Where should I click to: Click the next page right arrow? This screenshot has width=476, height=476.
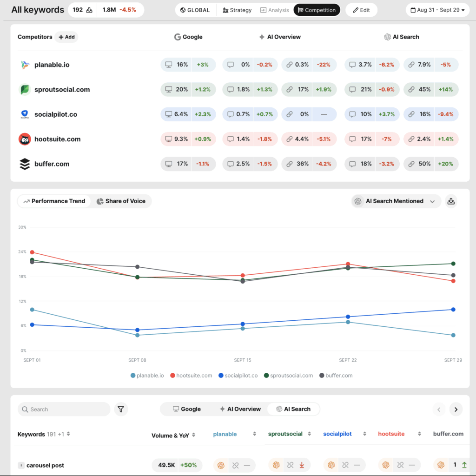(x=456, y=409)
